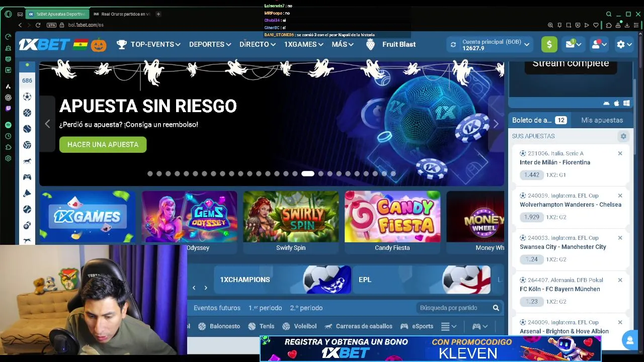Open the user profile dropdown
The image size is (644, 362).
click(x=600, y=44)
